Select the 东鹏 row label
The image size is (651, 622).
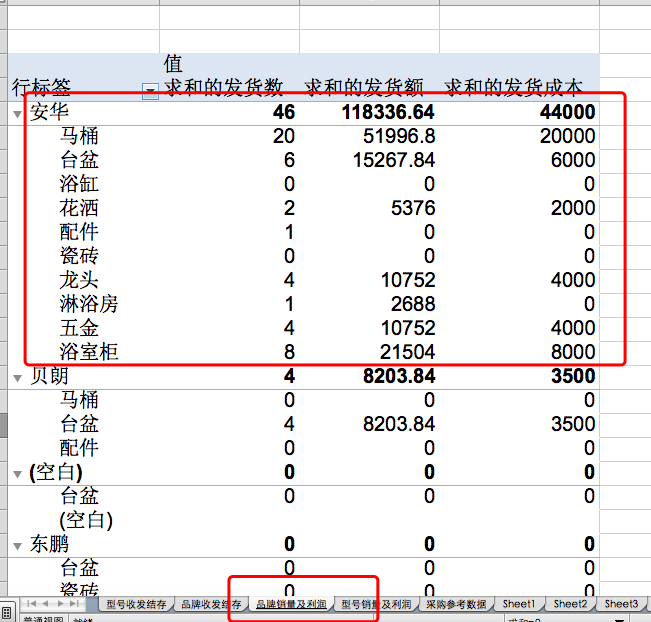[49, 544]
